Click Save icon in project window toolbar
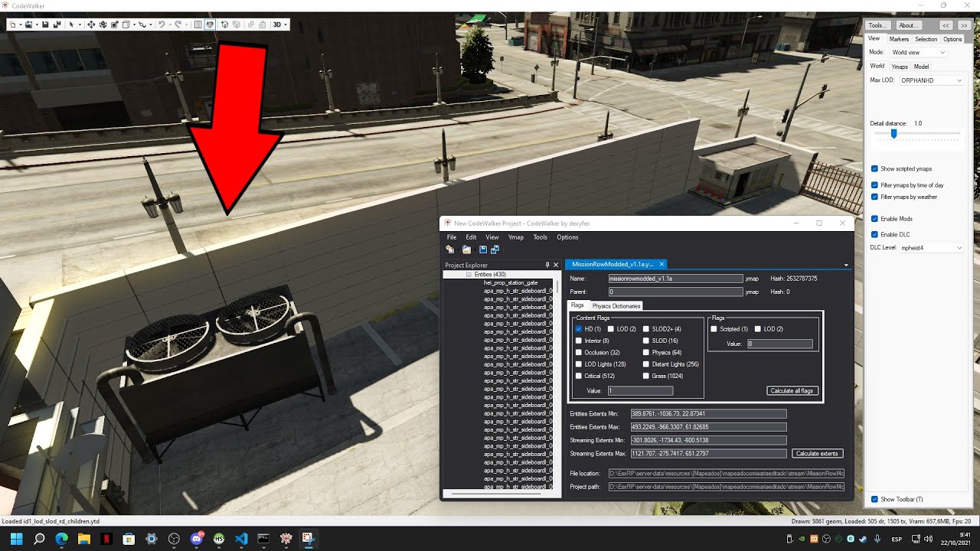Image resolution: width=980 pixels, height=551 pixels. click(x=483, y=249)
